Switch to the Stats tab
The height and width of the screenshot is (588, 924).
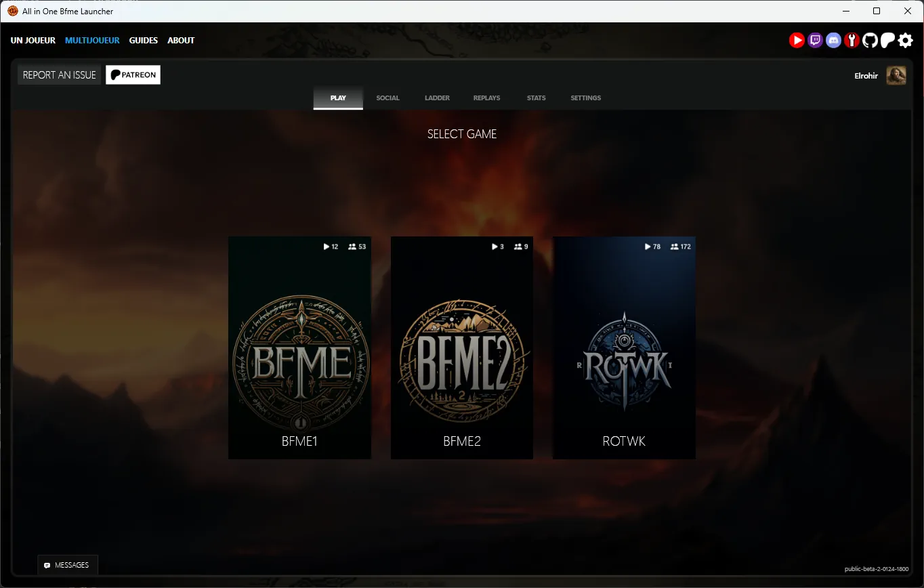click(537, 98)
